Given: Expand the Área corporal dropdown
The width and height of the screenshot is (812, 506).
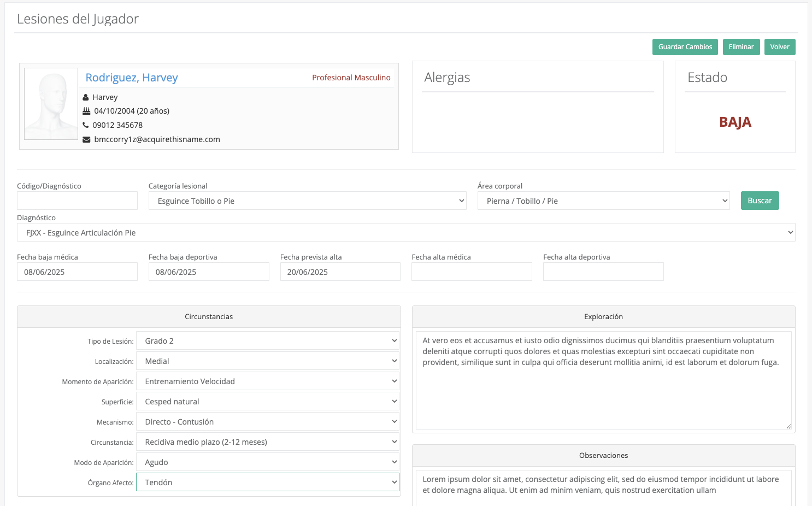Looking at the screenshot, I should 603,201.
